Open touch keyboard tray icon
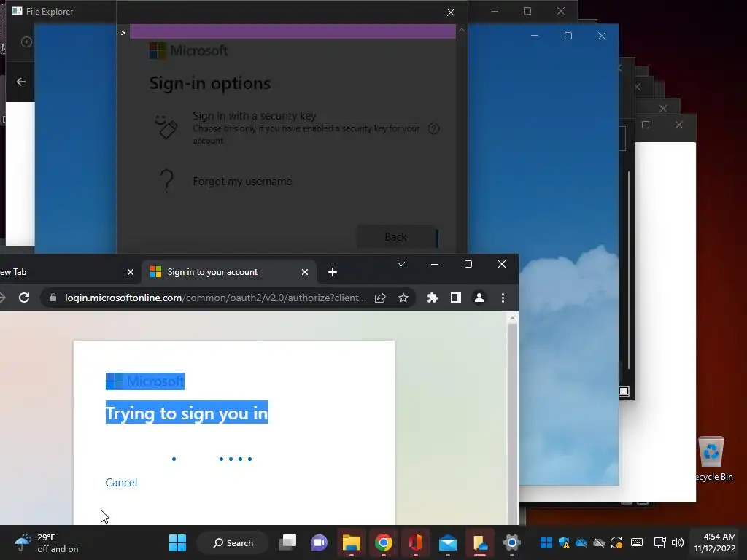 (x=637, y=542)
